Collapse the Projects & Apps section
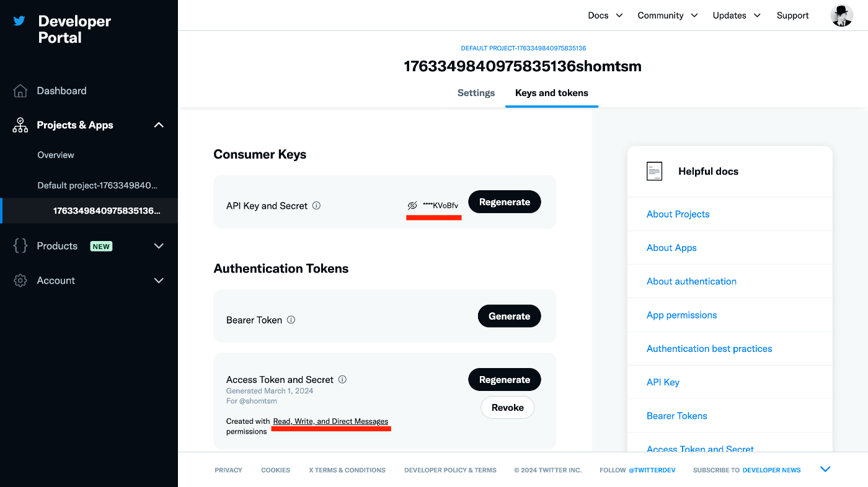 pyautogui.click(x=159, y=125)
